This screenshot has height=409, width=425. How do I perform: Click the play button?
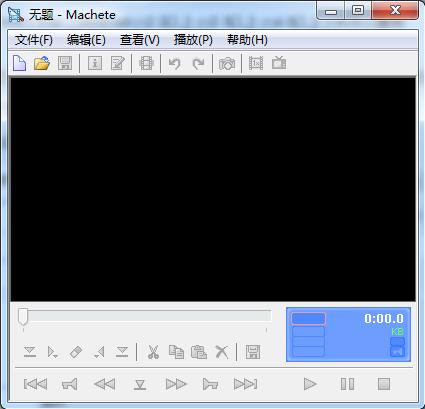coord(310,384)
